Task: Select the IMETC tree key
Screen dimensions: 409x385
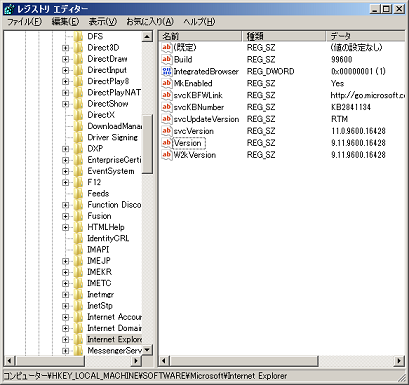Action: click(x=99, y=283)
